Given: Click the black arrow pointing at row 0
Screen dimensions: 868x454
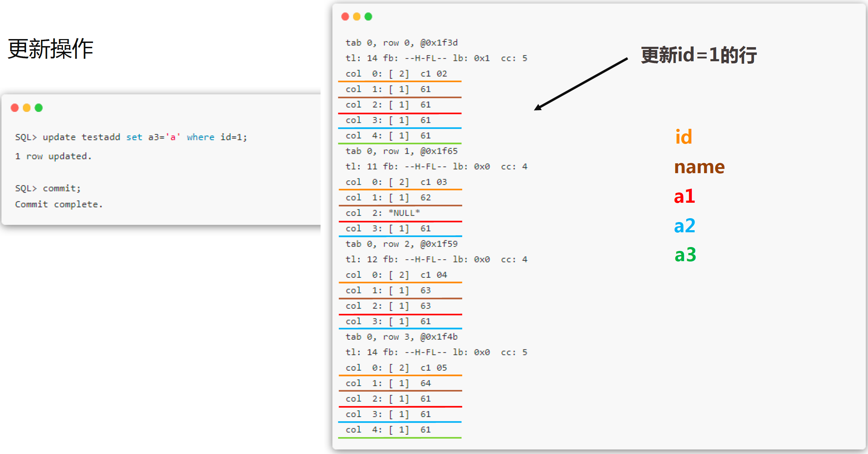Looking at the screenshot, I should tap(581, 84).
